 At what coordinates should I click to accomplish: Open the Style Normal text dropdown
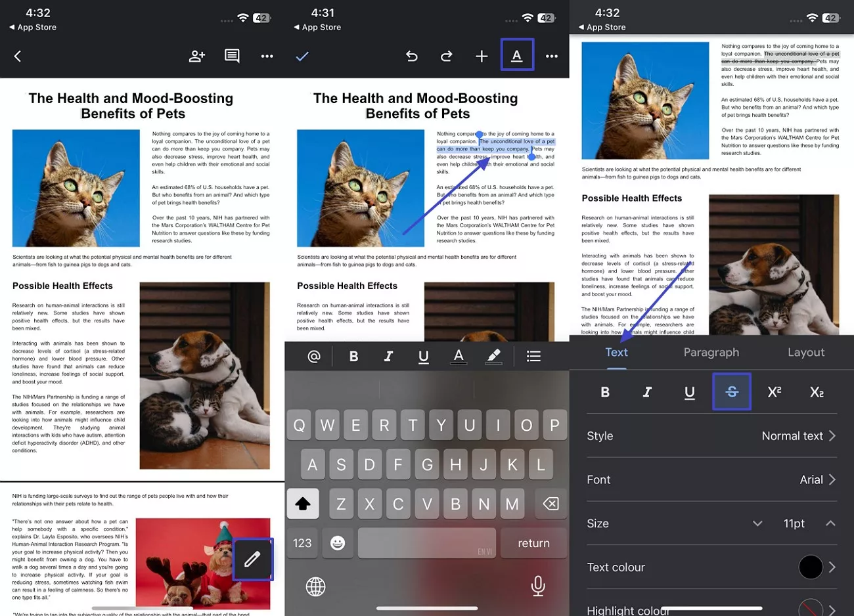tap(799, 435)
